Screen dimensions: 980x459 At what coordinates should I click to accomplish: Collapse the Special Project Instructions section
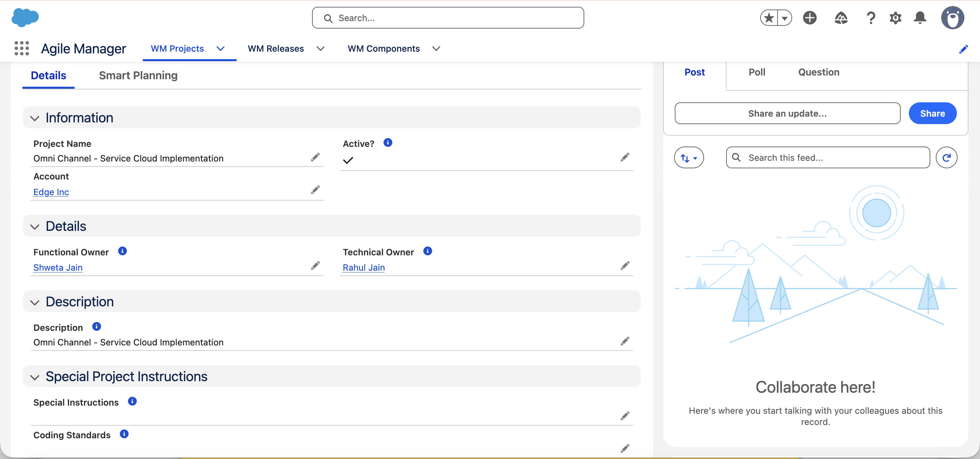click(35, 377)
